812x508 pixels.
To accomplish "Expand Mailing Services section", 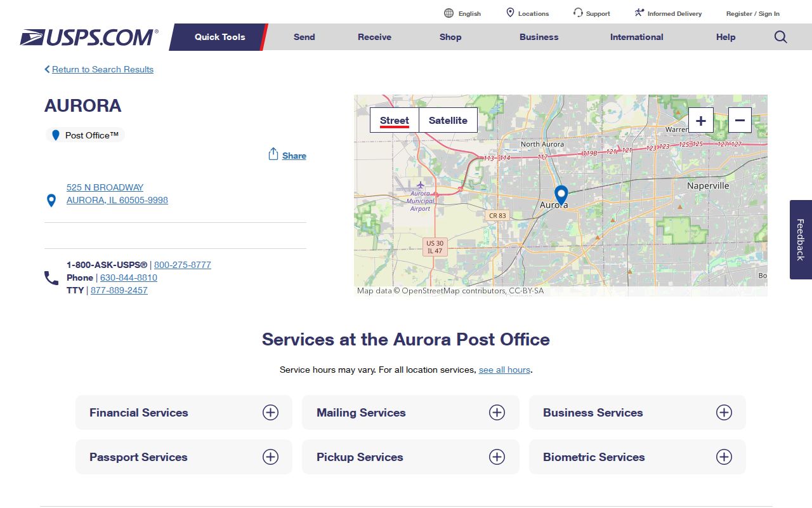I will click(410, 413).
